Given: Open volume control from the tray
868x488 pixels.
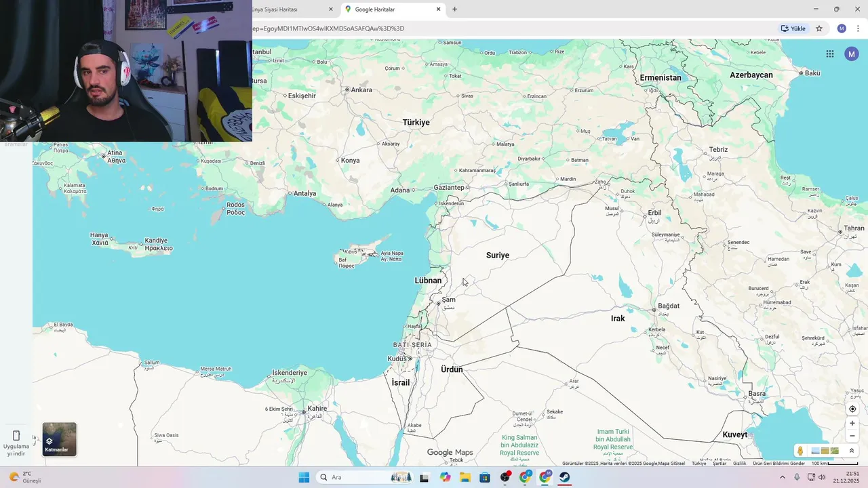Looking at the screenshot, I should pyautogui.click(x=822, y=477).
